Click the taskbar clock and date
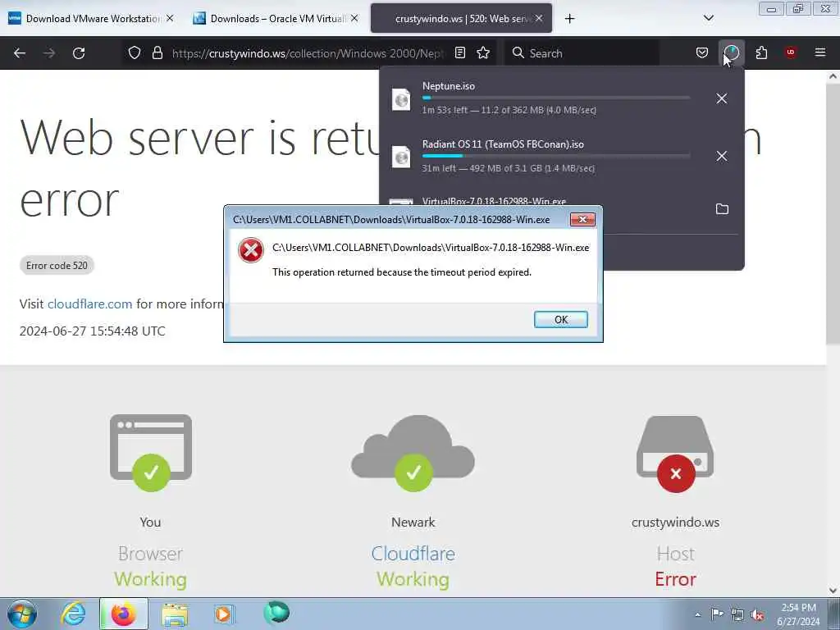Image resolution: width=840 pixels, height=630 pixels. point(798,614)
